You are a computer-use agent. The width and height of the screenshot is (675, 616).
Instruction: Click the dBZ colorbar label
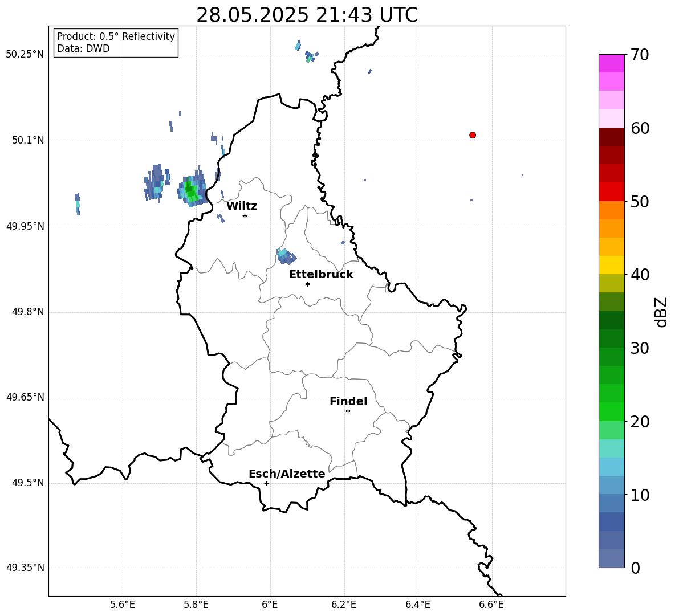[x=661, y=312]
